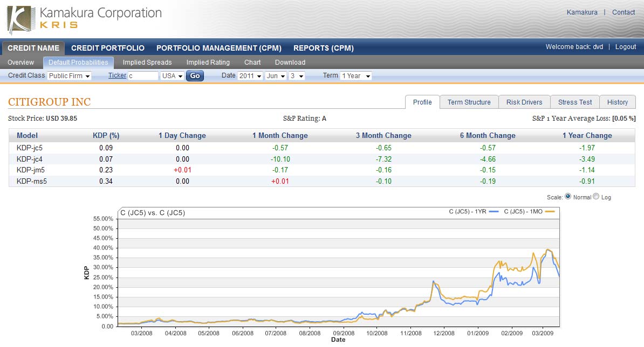This screenshot has height=347, width=644.
Task: Switch to the History tab
Action: [x=618, y=102]
